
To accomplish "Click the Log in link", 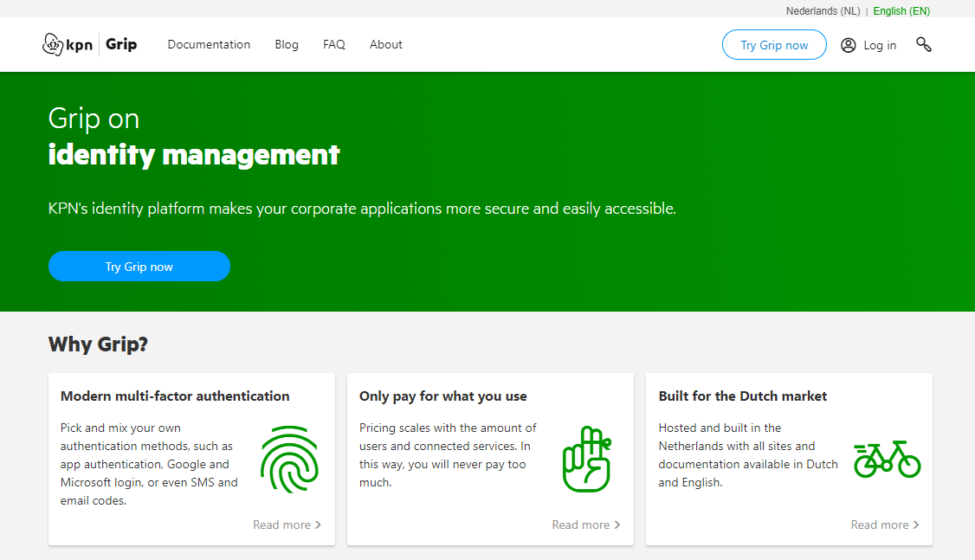I will (x=879, y=45).
